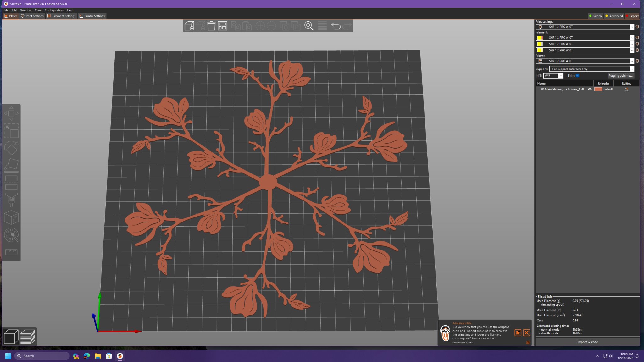Screen dimensions: 644x362
Task: Expand the Infill percentage dropdown
Action: point(560,76)
